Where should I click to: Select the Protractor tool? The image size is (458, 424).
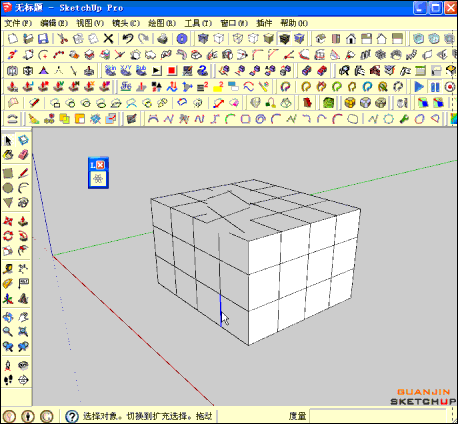pyautogui.click(x=8, y=284)
